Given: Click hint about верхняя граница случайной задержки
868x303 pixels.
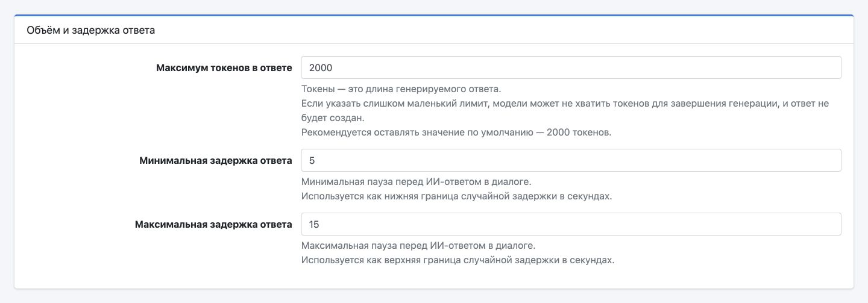Looking at the screenshot, I should [458, 260].
